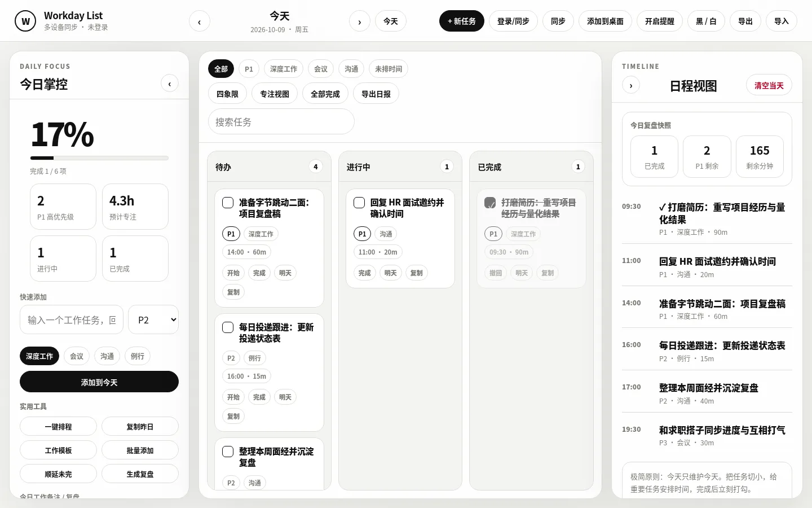Click 生成复盘 tool button
The width and height of the screenshot is (812, 508).
140,474
